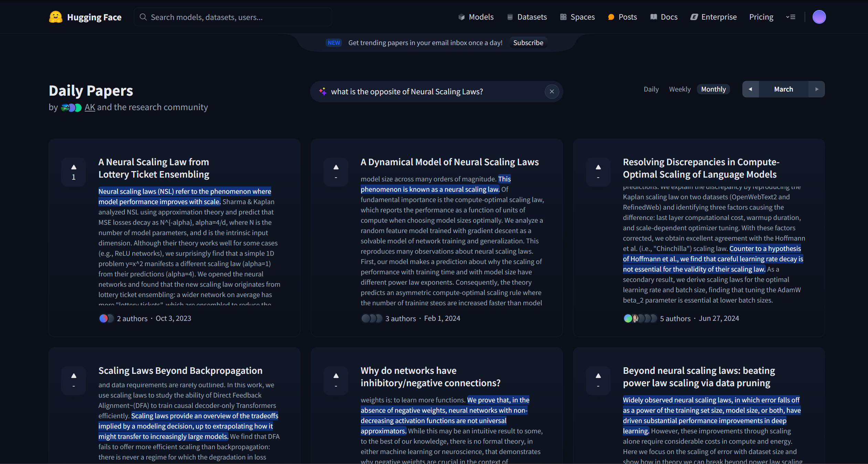Click the community avatars beside AK
868x464 pixels.
[x=71, y=108]
